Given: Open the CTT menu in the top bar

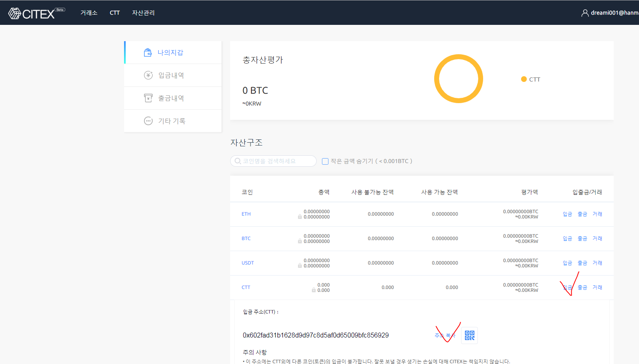Looking at the screenshot, I should (x=115, y=13).
